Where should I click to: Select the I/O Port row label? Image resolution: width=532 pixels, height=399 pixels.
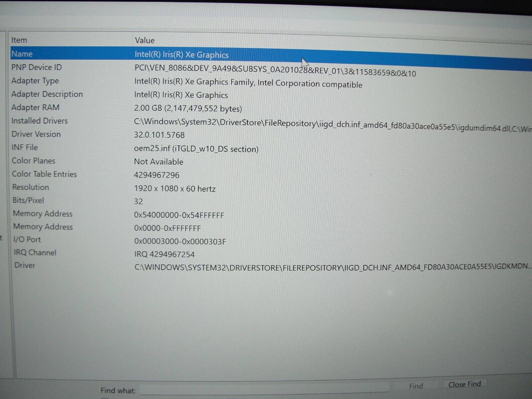tap(27, 239)
